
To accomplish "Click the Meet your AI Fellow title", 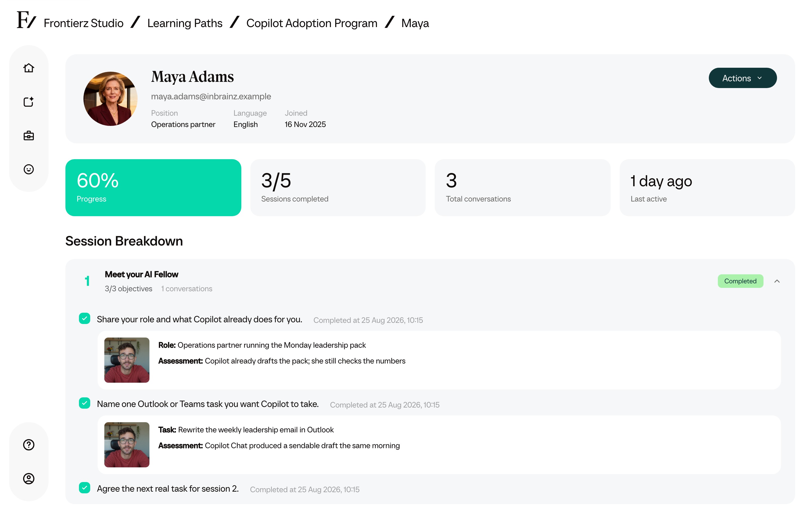I will point(141,274).
